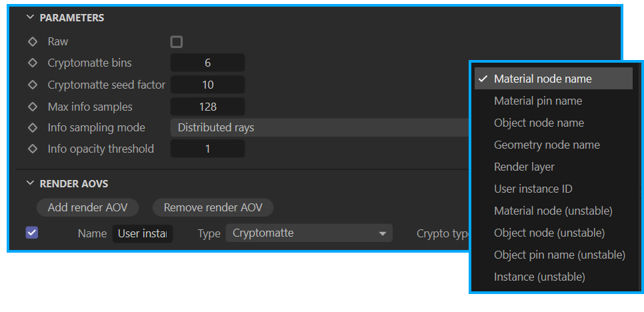The width and height of the screenshot is (644, 312).
Task: Click the diamond icon next to Cryptomatte bins
Action: (x=32, y=63)
